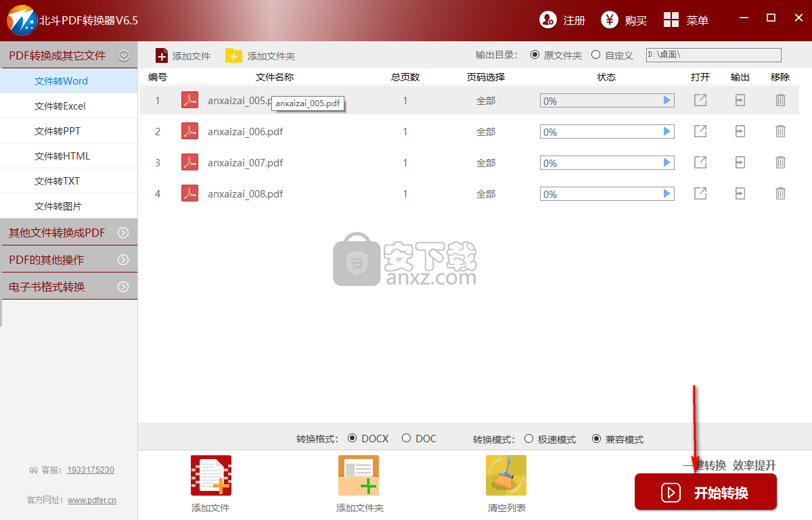Viewport: 812px width, 520px height.
Task: Click the PDF icon of anxaizai_006.pdf
Action: tap(190, 131)
